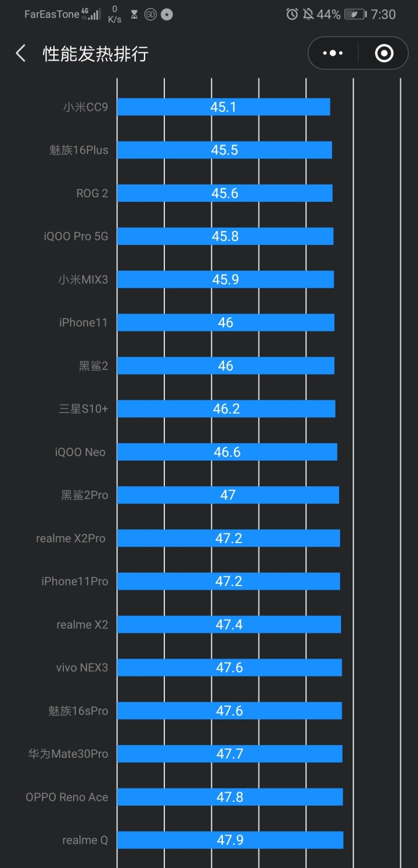This screenshot has height=868, width=418.
Task: Select the 小米CC9 45.1 bar
Action: (224, 107)
